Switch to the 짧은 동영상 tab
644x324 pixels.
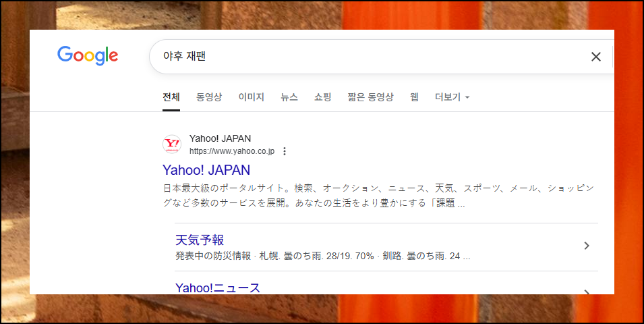(370, 97)
